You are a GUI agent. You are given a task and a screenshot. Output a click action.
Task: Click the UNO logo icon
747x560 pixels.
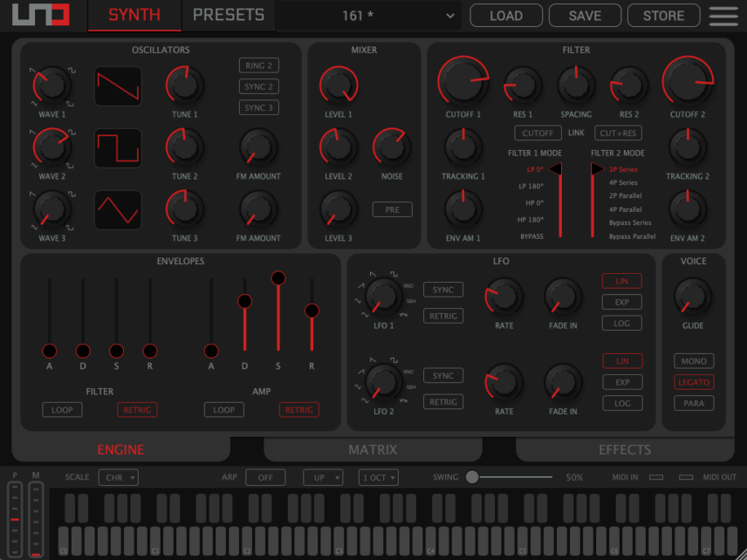pos(40,15)
